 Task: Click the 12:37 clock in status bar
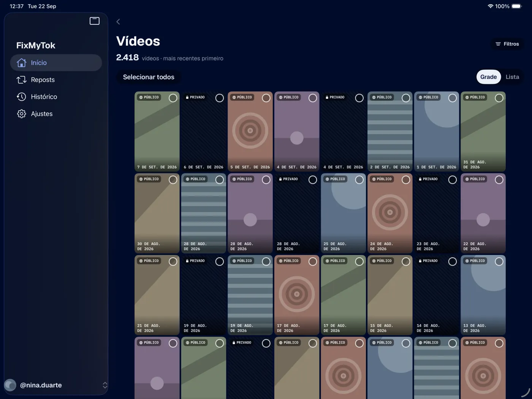click(x=17, y=6)
